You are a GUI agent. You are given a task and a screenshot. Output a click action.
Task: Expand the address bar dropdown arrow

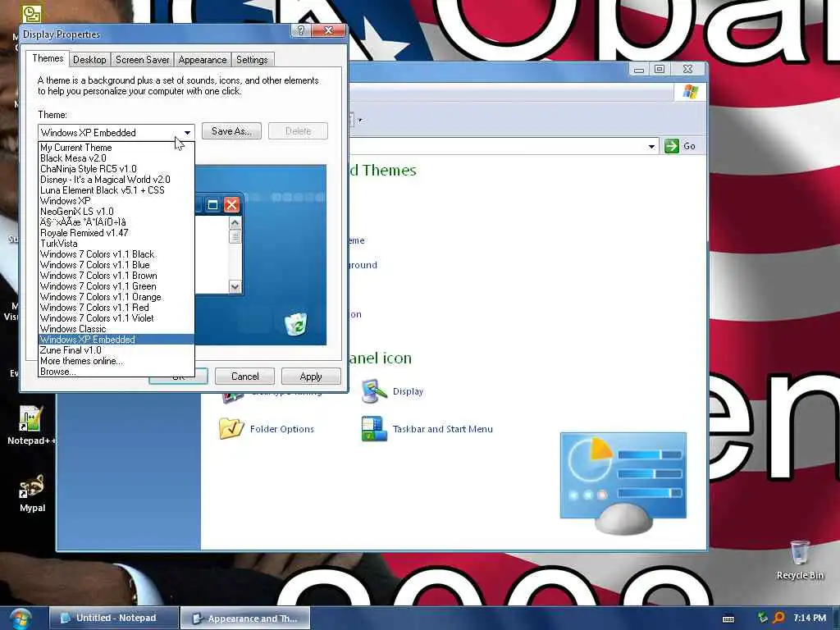pyautogui.click(x=651, y=146)
